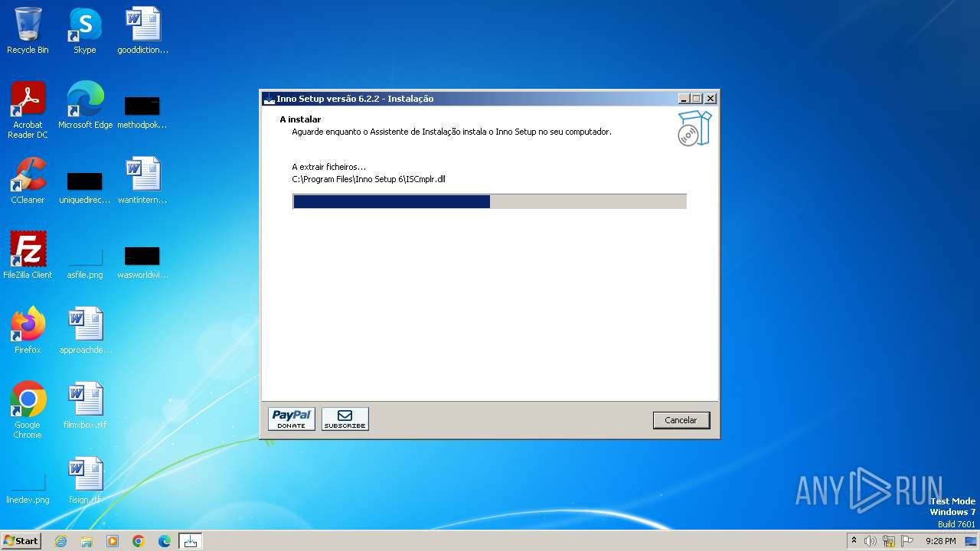The width and height of the screenshot is (980, 551).
Task: Click the installation progress bar
Action: tap(490, 201)
